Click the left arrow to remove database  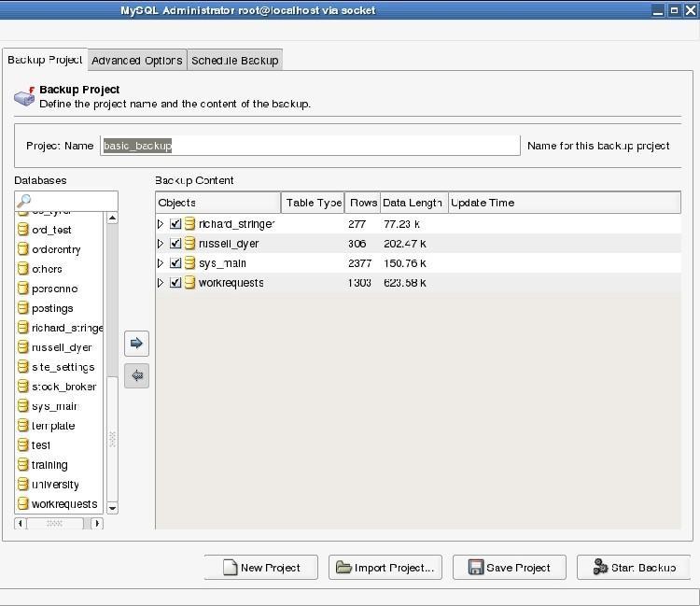[136, 375]
